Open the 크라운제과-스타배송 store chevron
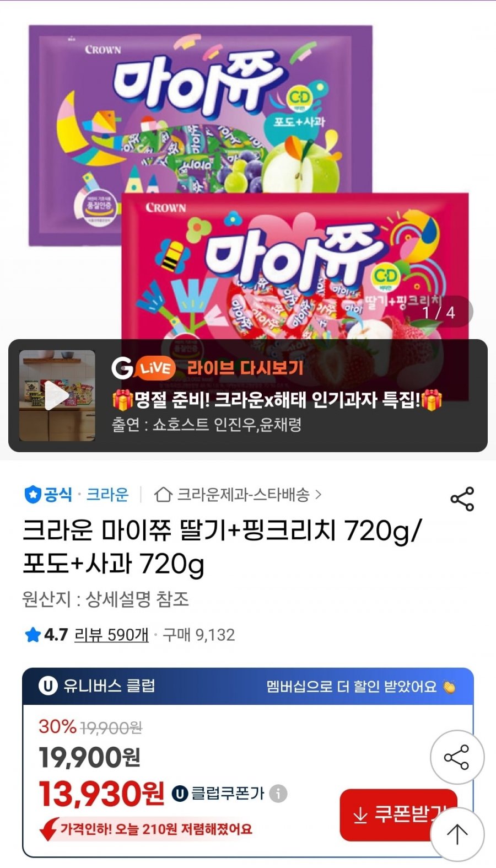 pyautogui.click(x=318, y=495)
